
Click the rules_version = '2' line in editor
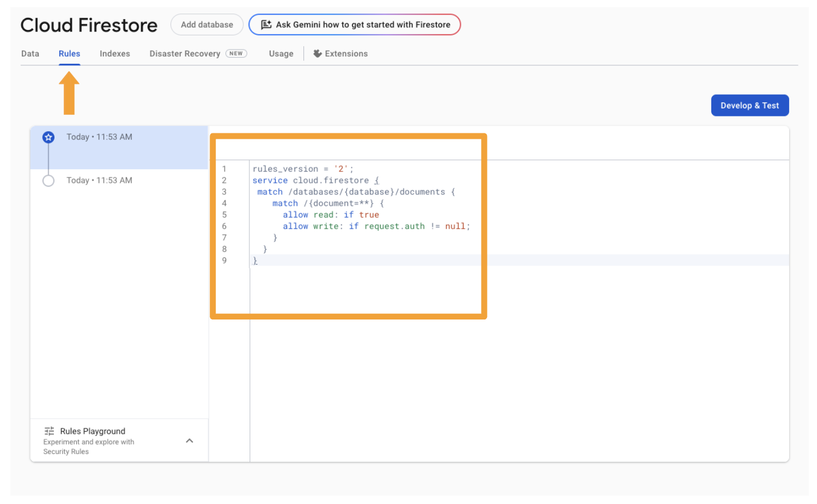(x=303, y=169)
